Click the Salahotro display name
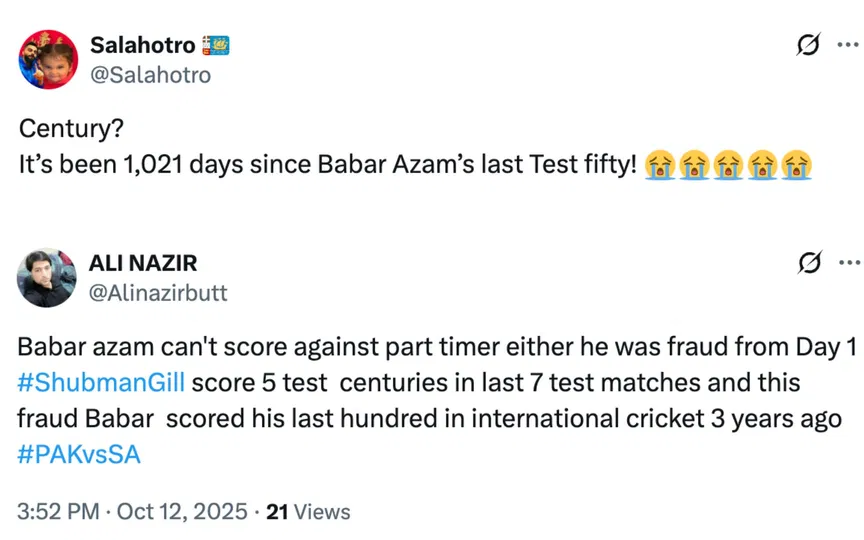 pyautogui.click(x=142, y=45)
